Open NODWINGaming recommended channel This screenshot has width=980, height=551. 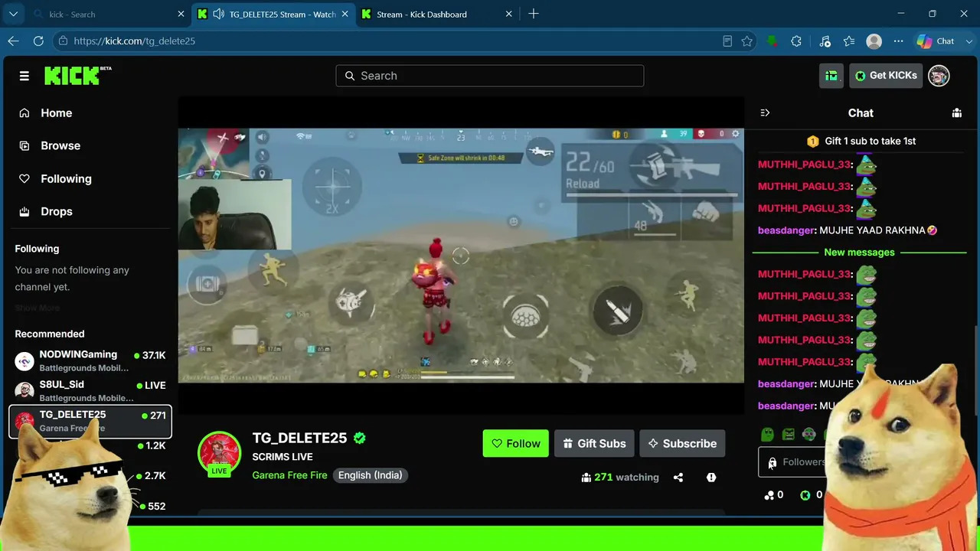[x=90, y=360]
